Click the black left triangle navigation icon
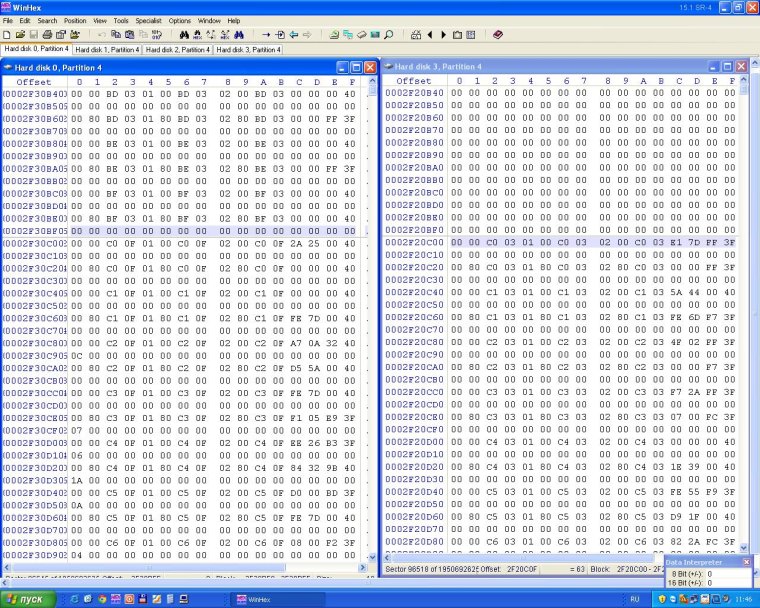760x608 pixels. [429, 35]
